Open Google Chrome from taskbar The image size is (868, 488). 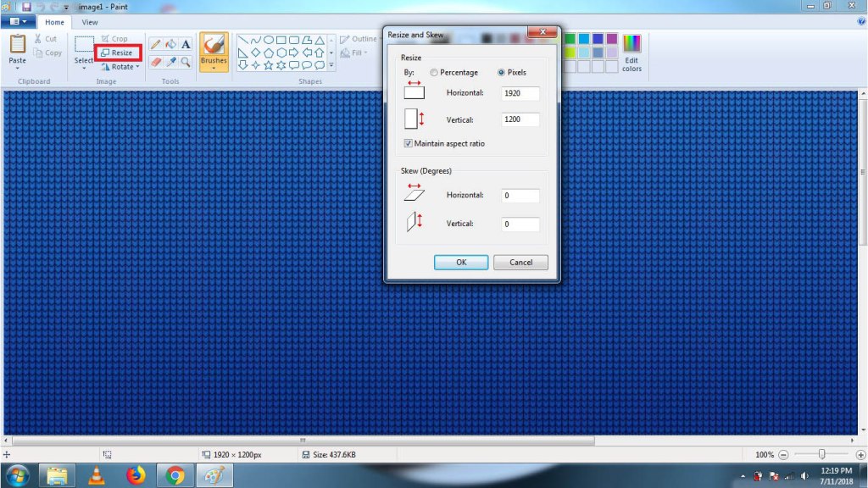175,476
